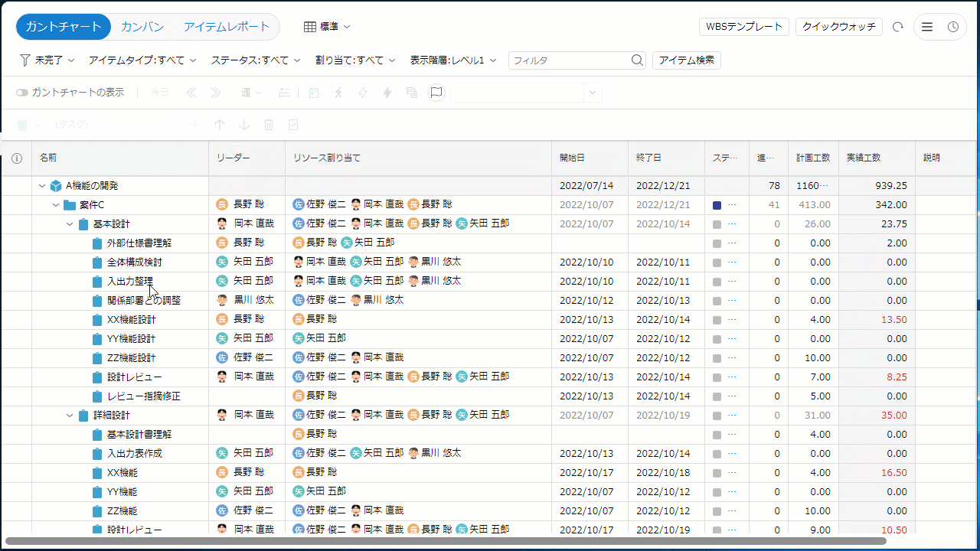980x551 pixels.
Task: Toggle the checkmark icon next to trash
Action: coord(293,125)
